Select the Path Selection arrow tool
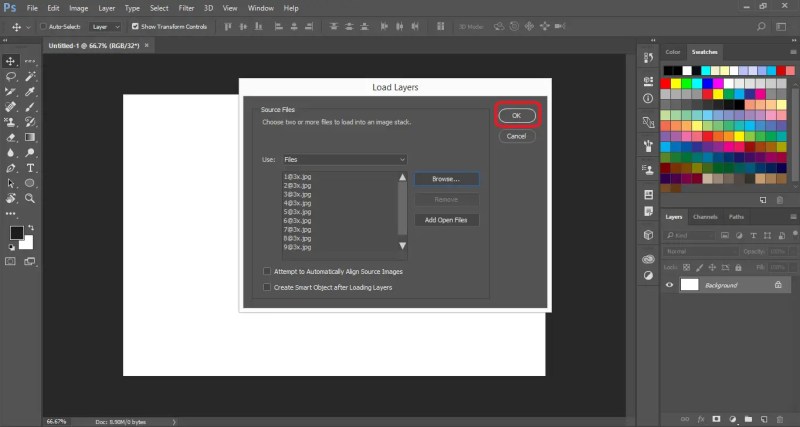Image resolution: width=800 pixels, height=427 pixels. pyautogui.click(x=10, y=183)
